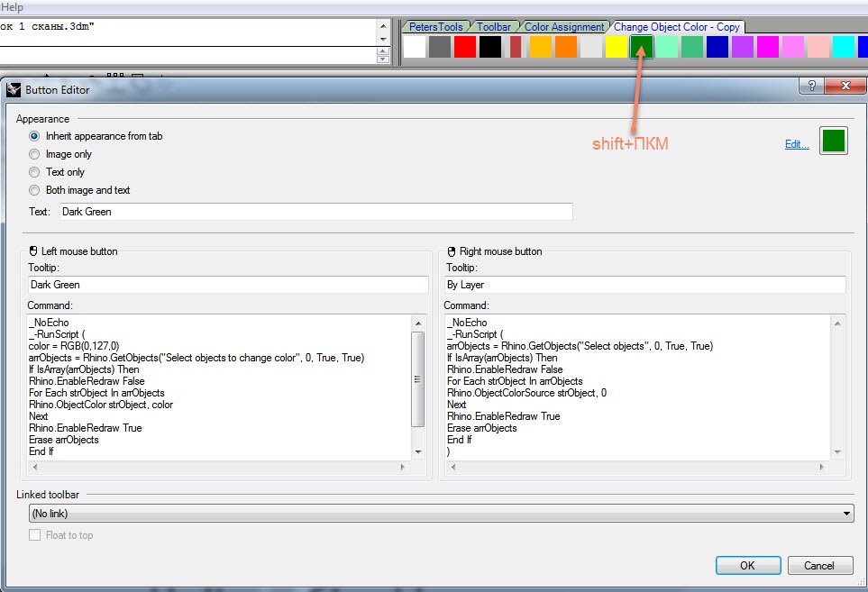Click command history scroll down arrow
Screen dimensions: 868x592
pos(383,40)
